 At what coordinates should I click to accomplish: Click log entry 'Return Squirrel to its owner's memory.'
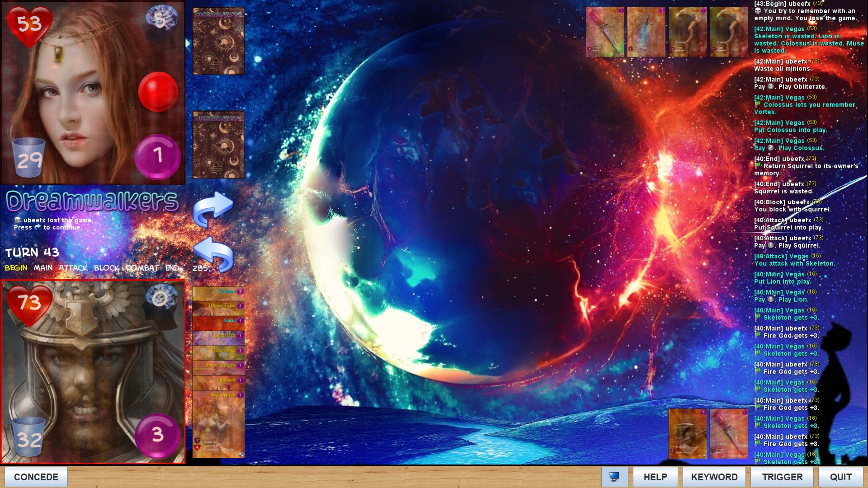[x=806, y=170]
